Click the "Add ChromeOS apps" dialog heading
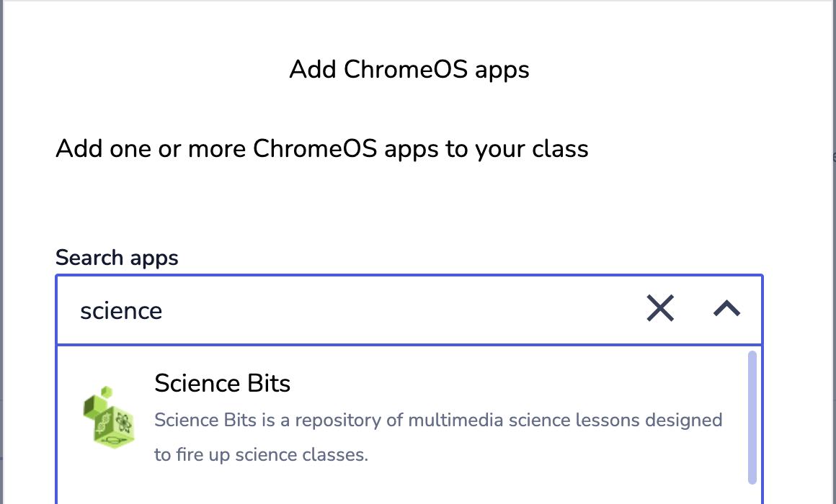836x504 pixels. 409,70
